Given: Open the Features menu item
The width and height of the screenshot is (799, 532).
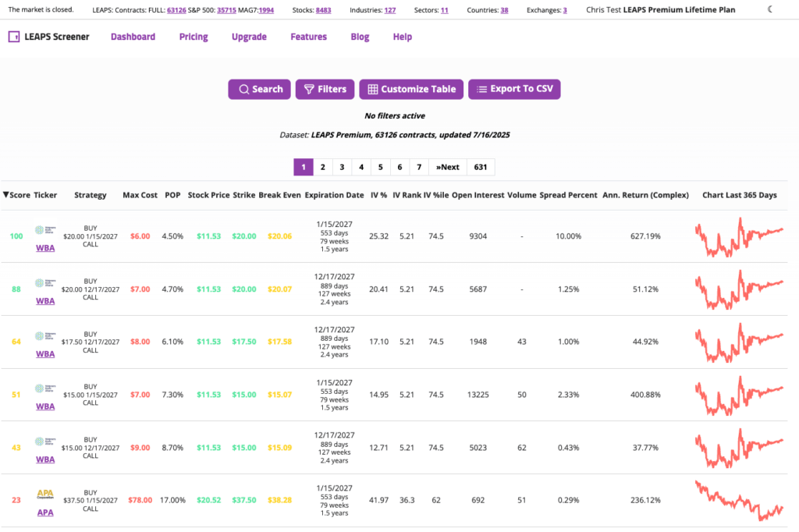Looking at the screenshot, I should [308, 37].
